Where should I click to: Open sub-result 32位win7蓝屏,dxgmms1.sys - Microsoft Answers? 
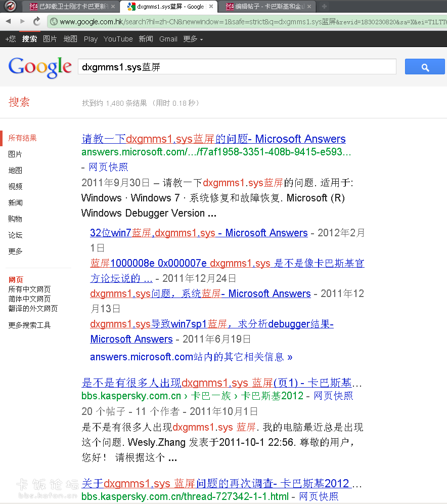199,233
